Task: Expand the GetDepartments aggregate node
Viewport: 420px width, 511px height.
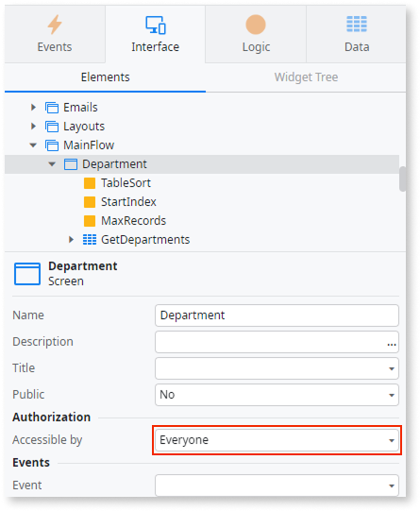Action: [x=72, y=240]
